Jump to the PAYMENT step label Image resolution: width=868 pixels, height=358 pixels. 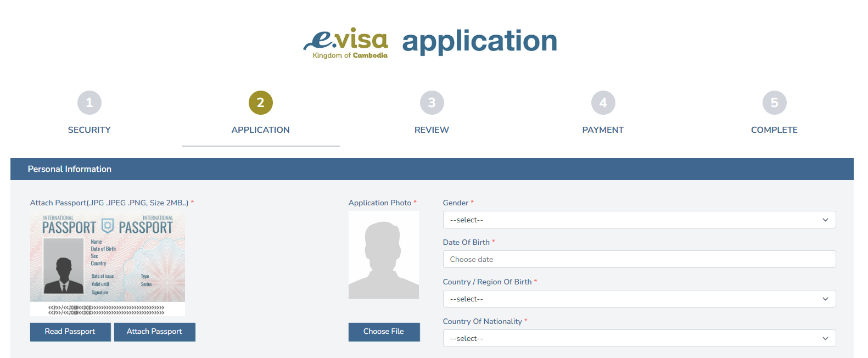[x=603, y=130]
